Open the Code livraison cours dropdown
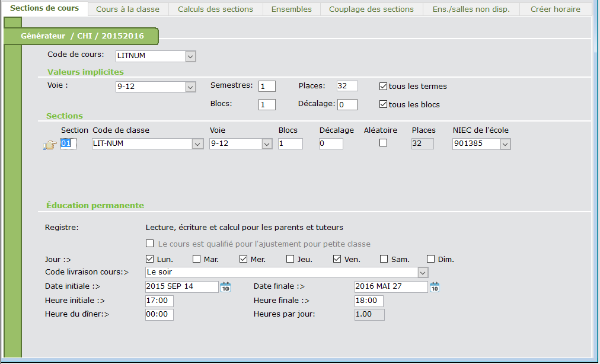Image resolution: width=600 pixels, height=364 pixels. pos(423,273)
